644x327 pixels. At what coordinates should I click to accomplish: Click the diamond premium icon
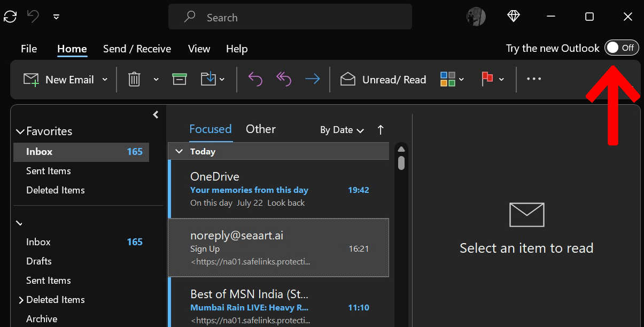click(514, 17)
